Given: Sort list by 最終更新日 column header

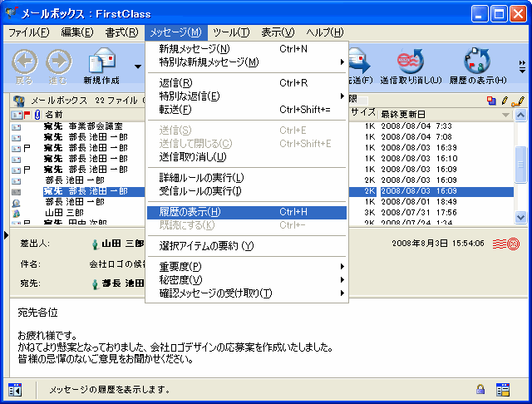Looking at the screenshot, I should (441, 114).
